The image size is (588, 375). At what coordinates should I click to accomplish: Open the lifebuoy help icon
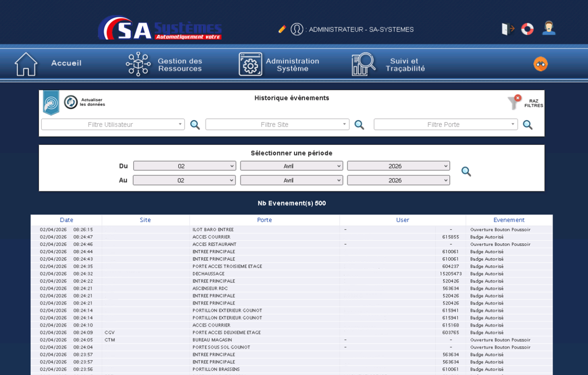click(x=527, y=29)
